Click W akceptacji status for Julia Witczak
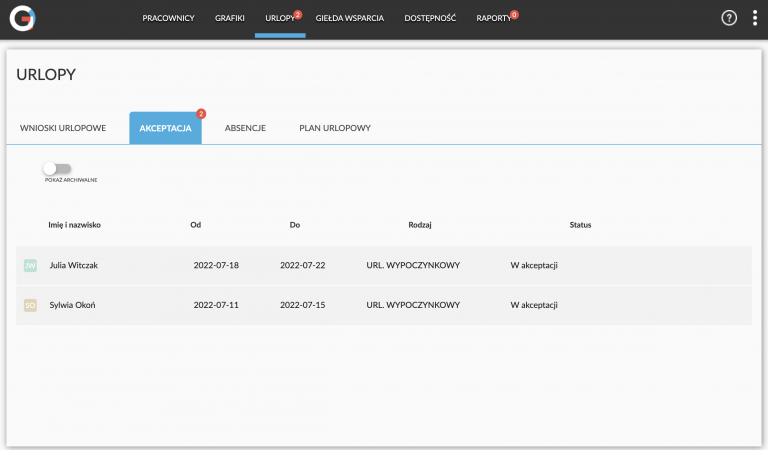This screenshot has width=768, height=450. (534, 265)
